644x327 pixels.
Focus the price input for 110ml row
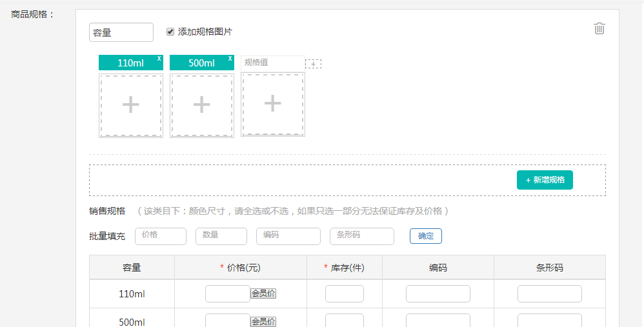[x=227, y=293]
